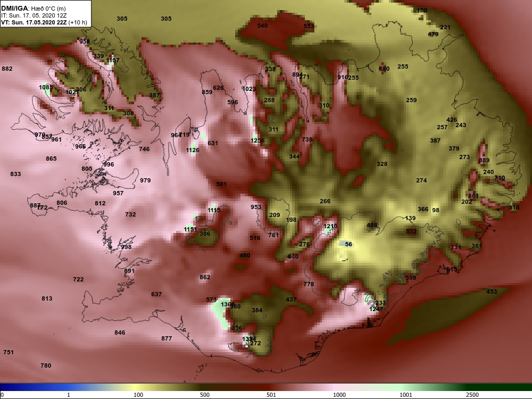Viewport: 532px width, 399px height.
Task: Click the map value '680'
Action: 384,69
